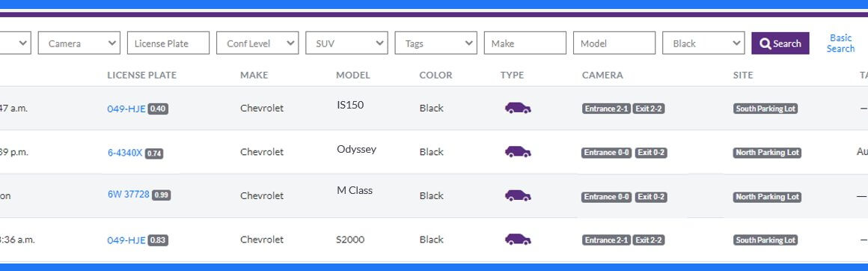Open the SUV vehicle type dropdown
Image resolution: width=868 pixels, height=271 pixels.
[x=346, y=43]
